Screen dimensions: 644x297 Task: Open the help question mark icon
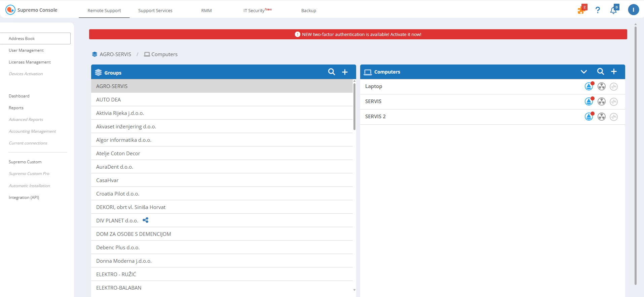click(598, 10)
